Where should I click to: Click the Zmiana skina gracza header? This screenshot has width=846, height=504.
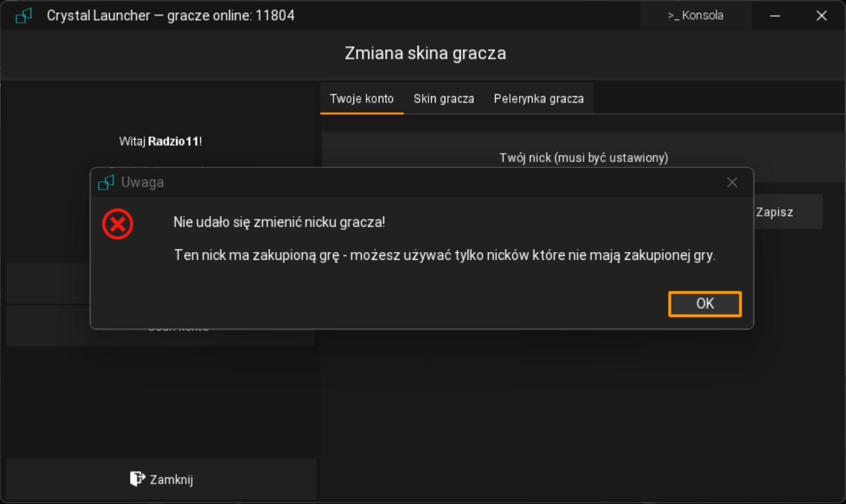tap(425, 53)
